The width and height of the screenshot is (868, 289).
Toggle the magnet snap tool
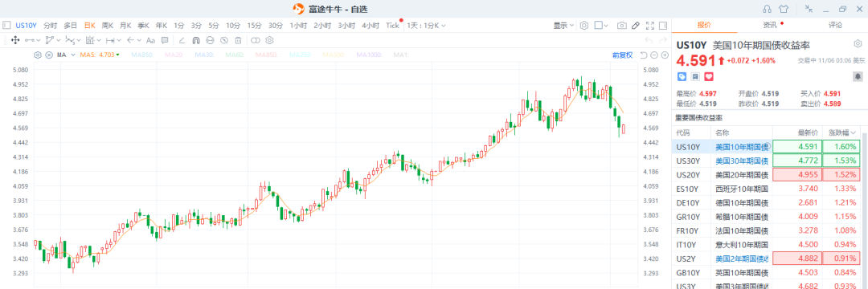196,40
